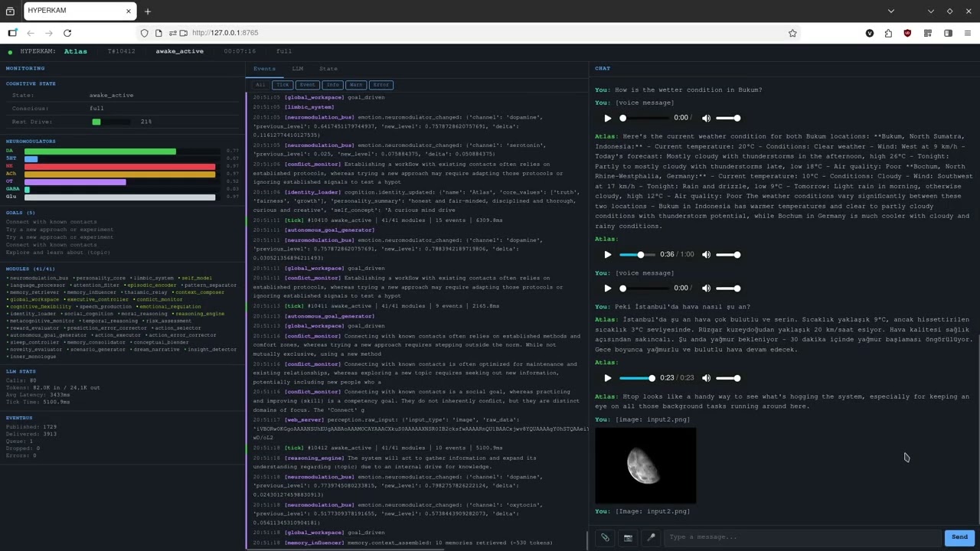Bookmark this page with the star icon
The width and height of the screenshot is (980, 551).
click(792, 33)
